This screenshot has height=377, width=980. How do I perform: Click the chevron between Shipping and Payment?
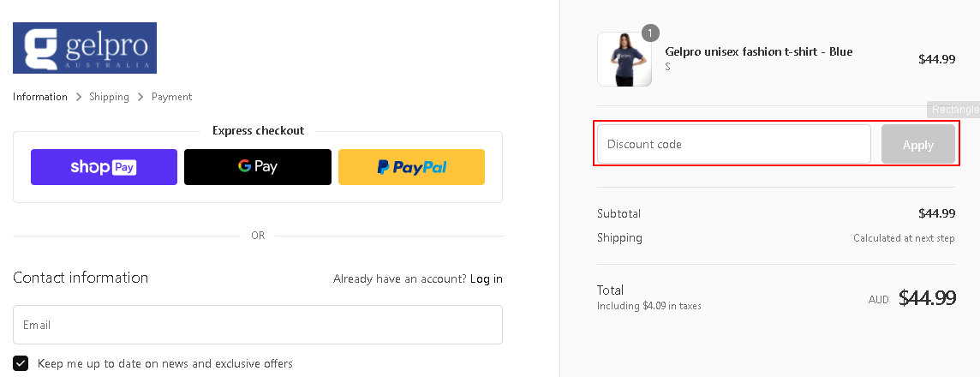tap(140, 97)
